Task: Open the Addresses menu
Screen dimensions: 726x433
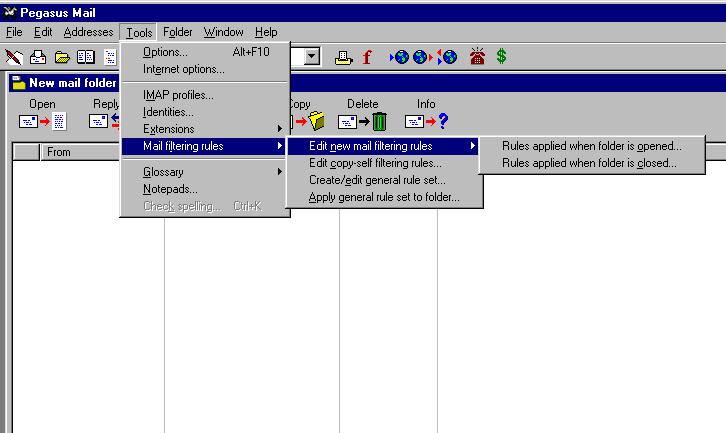Action: (88, 32)
